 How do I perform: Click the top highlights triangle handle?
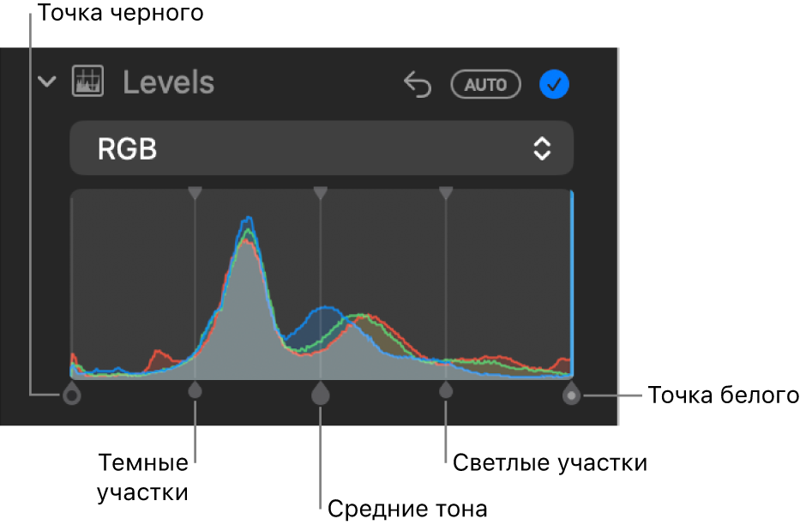pyautogui.click(x=446, y=193)
